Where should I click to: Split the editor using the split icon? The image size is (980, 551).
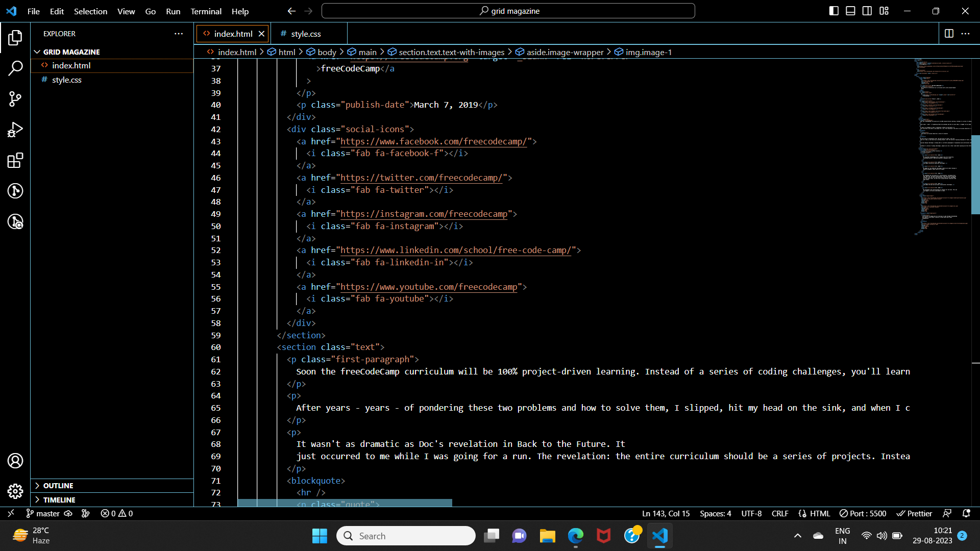pos(950,34)
